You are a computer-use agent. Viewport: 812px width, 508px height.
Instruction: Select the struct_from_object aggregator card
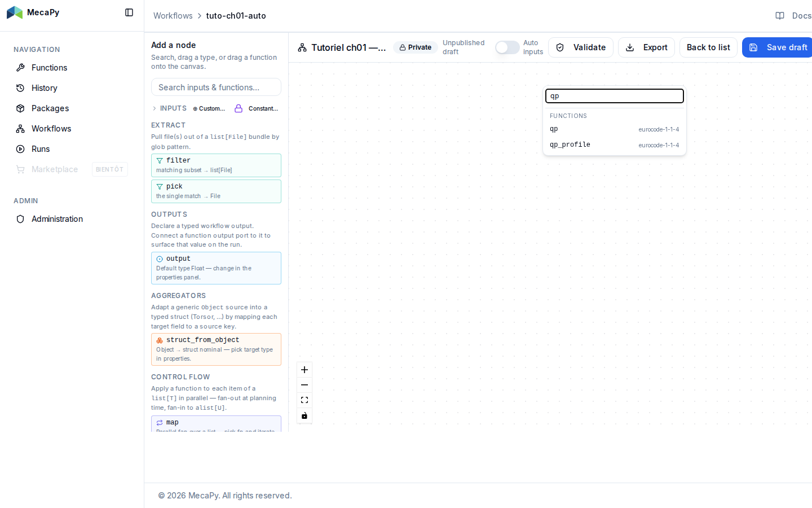tap(216, 349)
